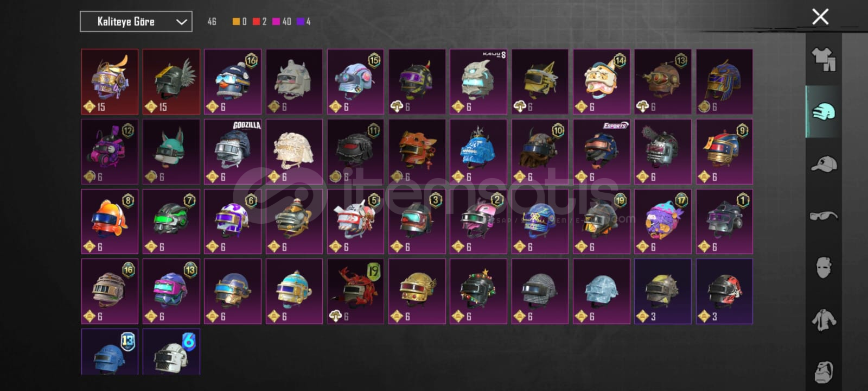The image size is (868, 391).
Task: Click the dropdown chevron arrow
Action: (181, 22)
